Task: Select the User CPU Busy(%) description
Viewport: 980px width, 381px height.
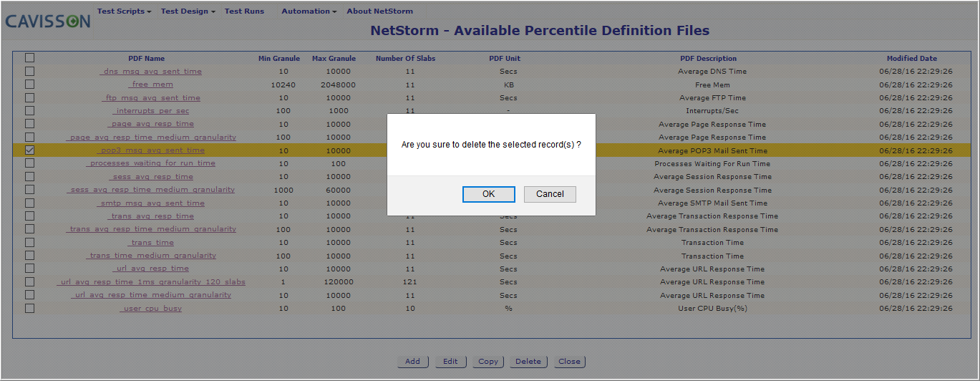Action: [712, 309]
